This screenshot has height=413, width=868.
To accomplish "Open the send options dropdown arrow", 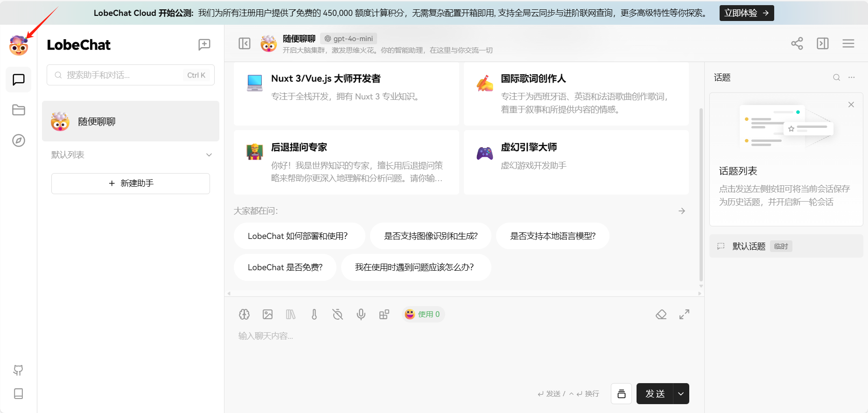I will tap(681, 394).
